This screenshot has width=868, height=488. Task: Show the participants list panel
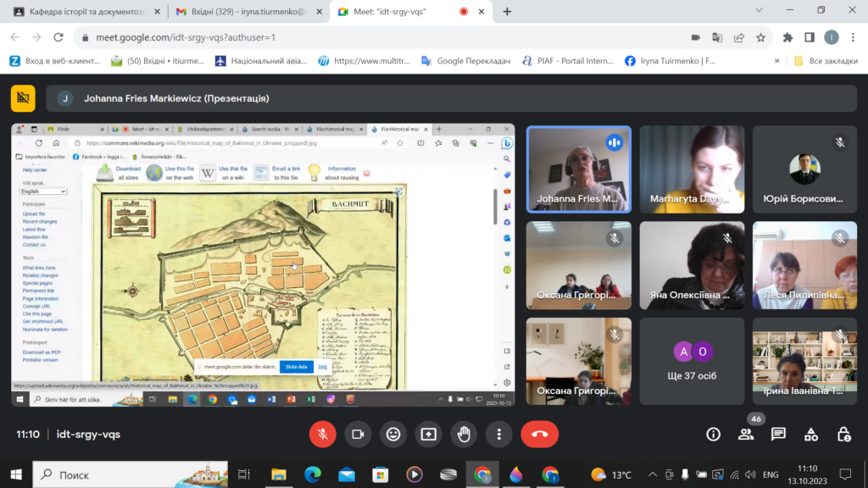click(x=746, y=434)
